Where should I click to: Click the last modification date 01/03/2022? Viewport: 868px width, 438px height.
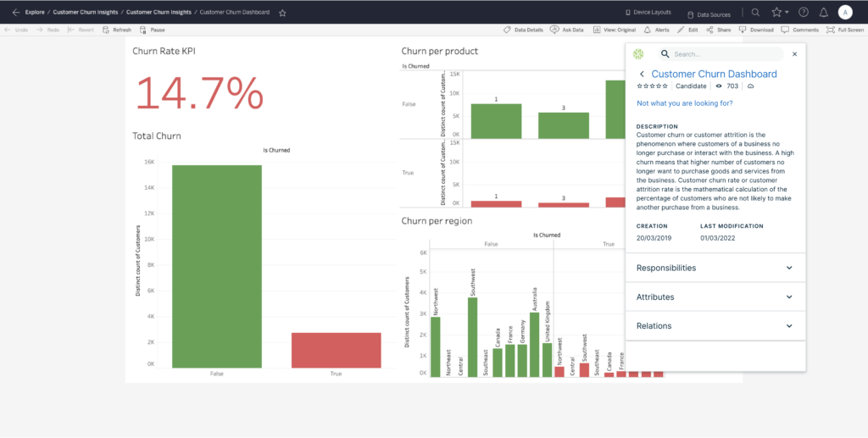click(x=717, y=238)
